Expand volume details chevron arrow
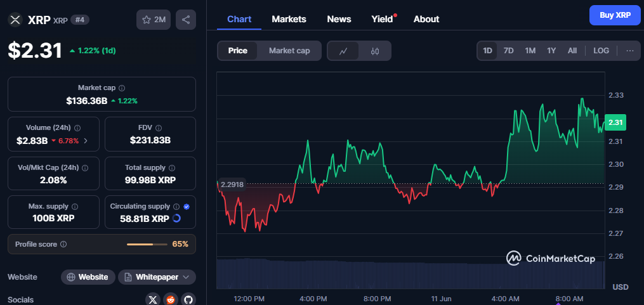Image resolution: width=644 pixels, height=305 pixels. click(86, 141)
